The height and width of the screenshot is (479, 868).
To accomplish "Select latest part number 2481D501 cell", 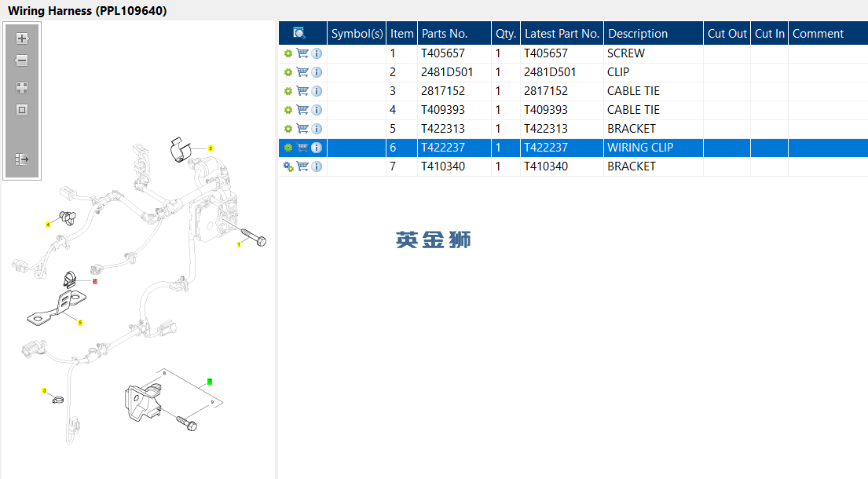I will 562,72.
